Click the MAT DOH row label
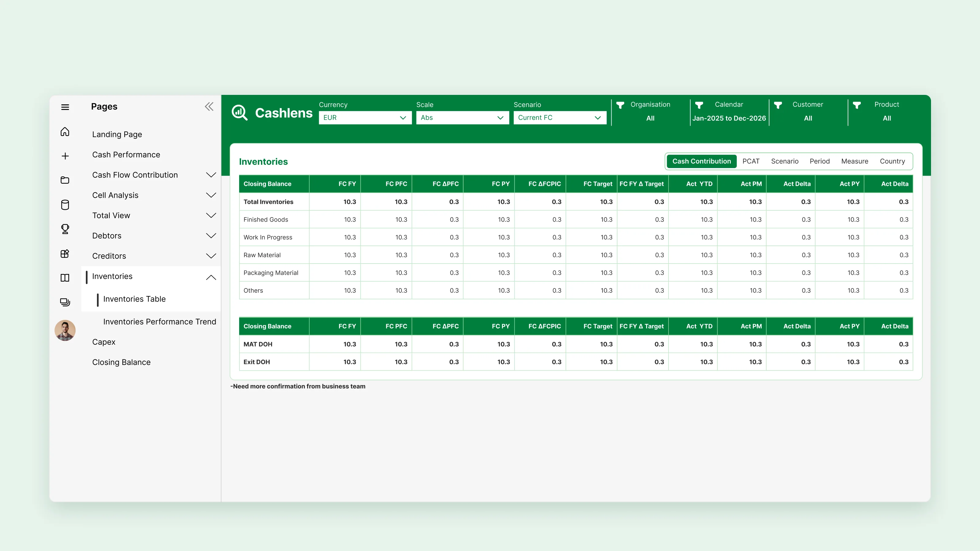This screenshot has height=551, width=980. (x=258, y=344)
